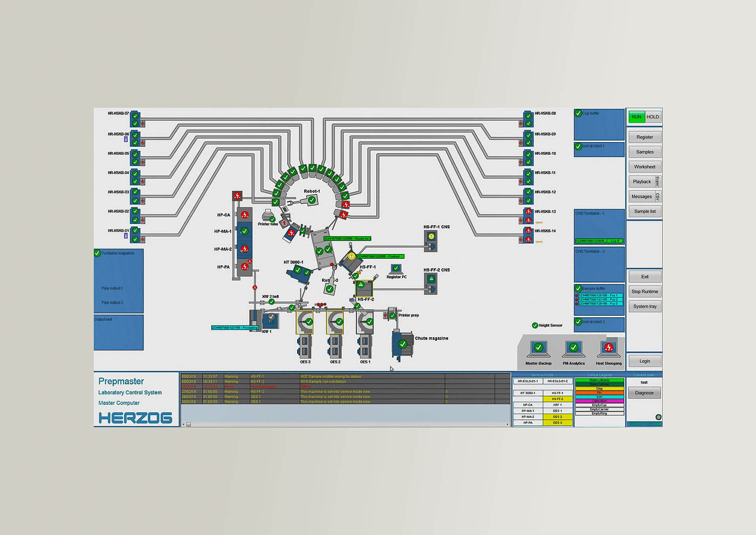
Task: Toggle service mode for XRF 1
Action: pyautogui.click(x=557, y=405)
